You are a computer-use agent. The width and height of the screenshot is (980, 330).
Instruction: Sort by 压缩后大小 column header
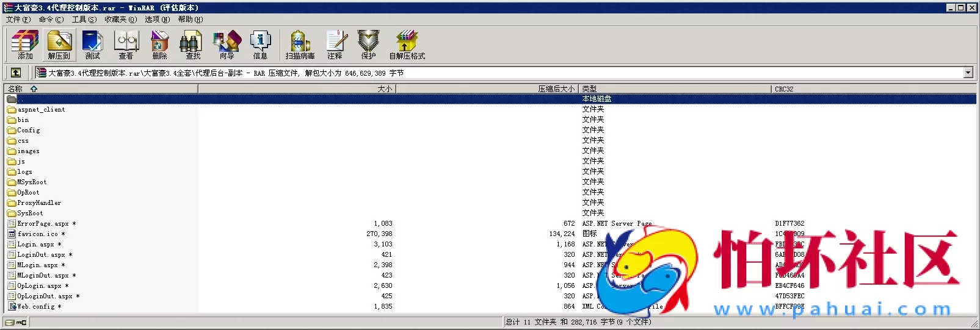(x=487, y=89)
